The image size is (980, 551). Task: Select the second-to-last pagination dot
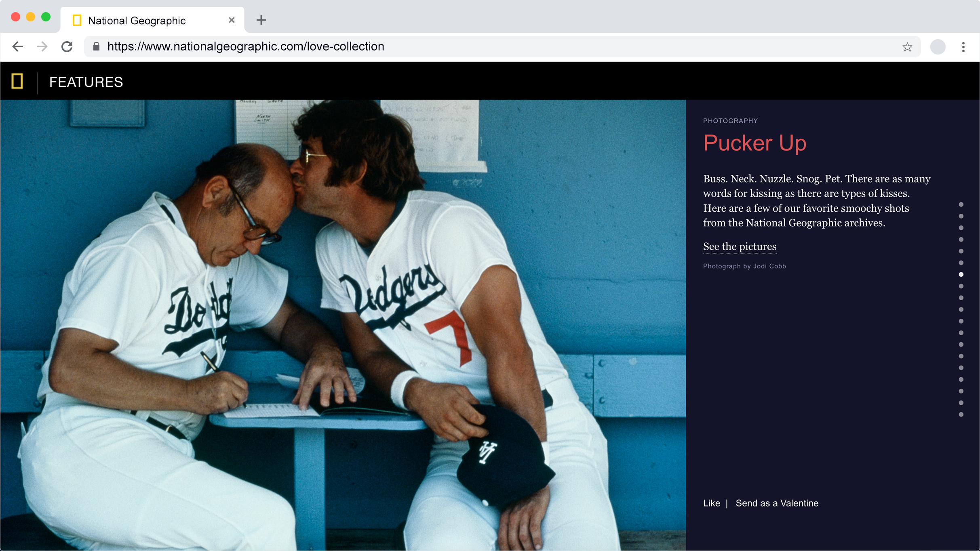[x=961, y=403]
